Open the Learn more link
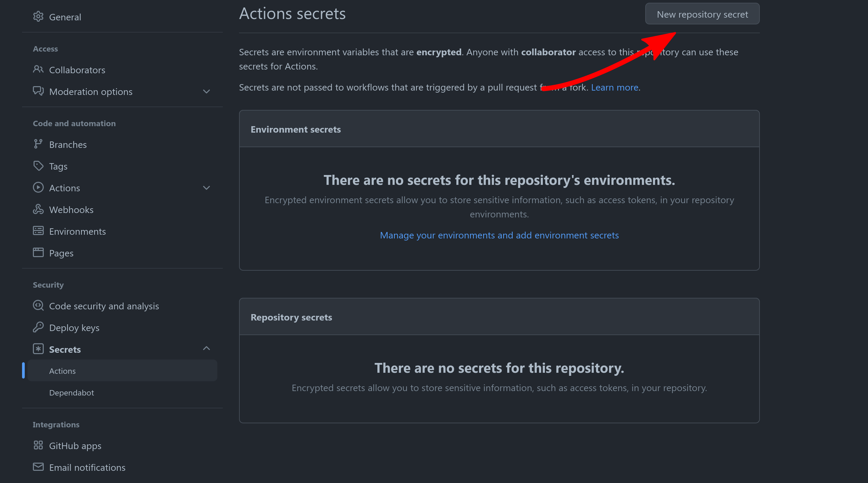The width and height of the screenshot is (868, 483). click(x=615, y=87)
